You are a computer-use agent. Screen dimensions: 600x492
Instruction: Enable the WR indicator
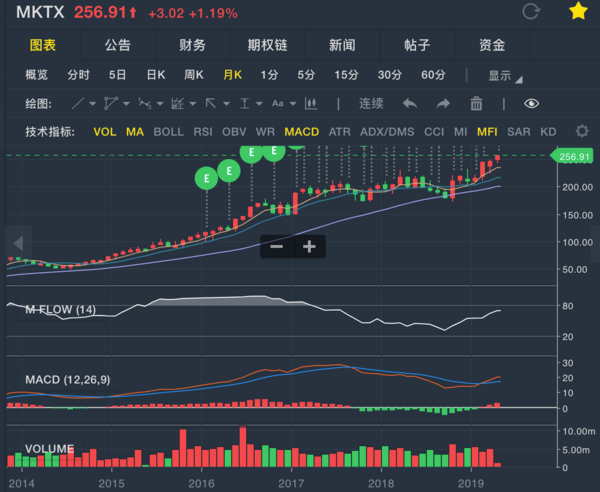(265, 132)
